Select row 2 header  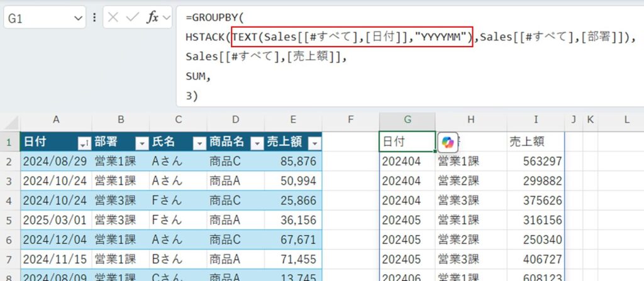click(x=10, y=162)
